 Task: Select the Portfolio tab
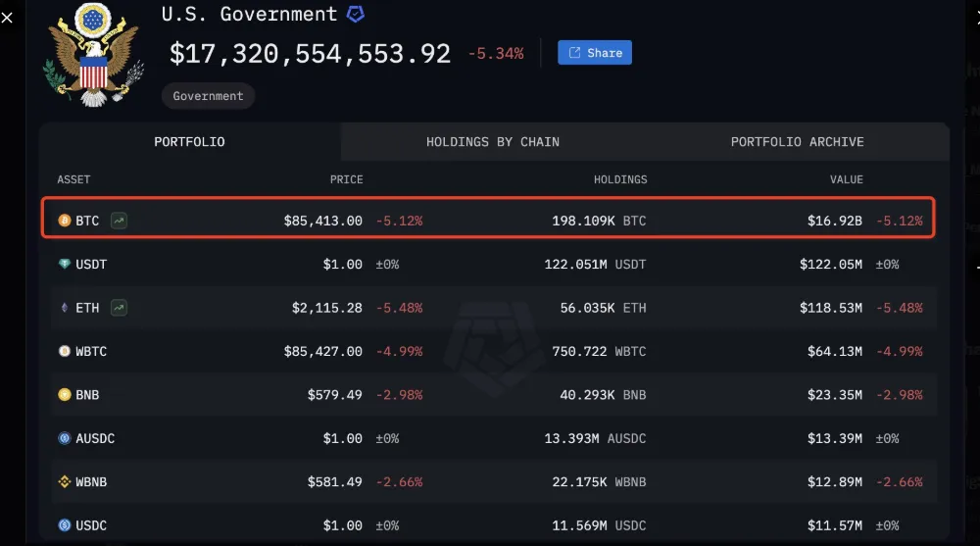[x=189, y=142]
